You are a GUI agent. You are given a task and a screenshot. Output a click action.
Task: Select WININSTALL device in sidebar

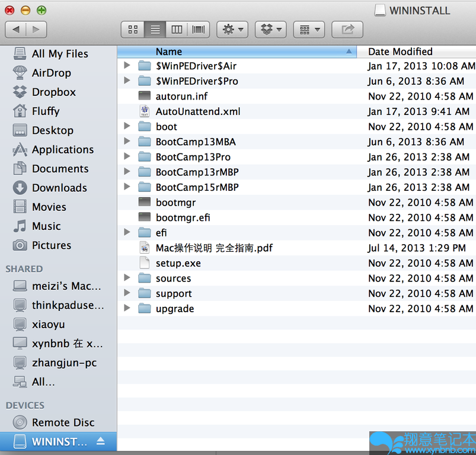click(x=58, y=441)
